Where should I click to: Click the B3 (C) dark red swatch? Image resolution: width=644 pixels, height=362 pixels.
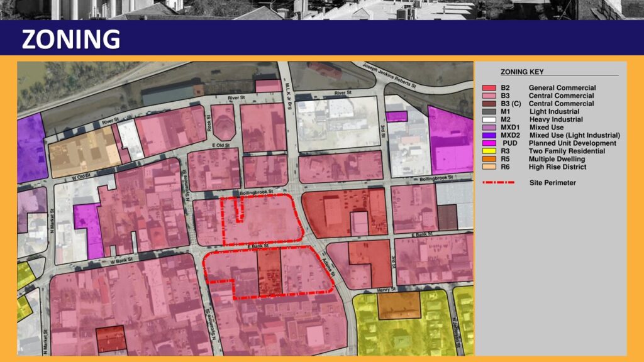coord(489,104)
